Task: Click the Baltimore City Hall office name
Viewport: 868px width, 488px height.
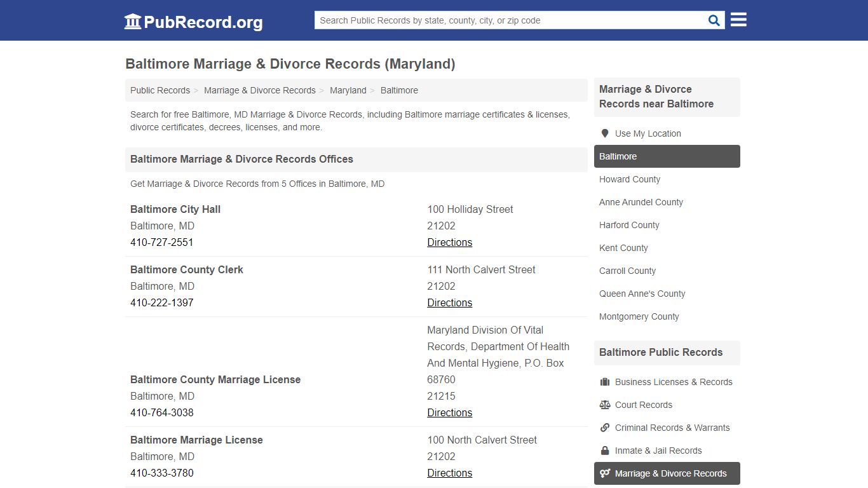Action: coord(175,209)
